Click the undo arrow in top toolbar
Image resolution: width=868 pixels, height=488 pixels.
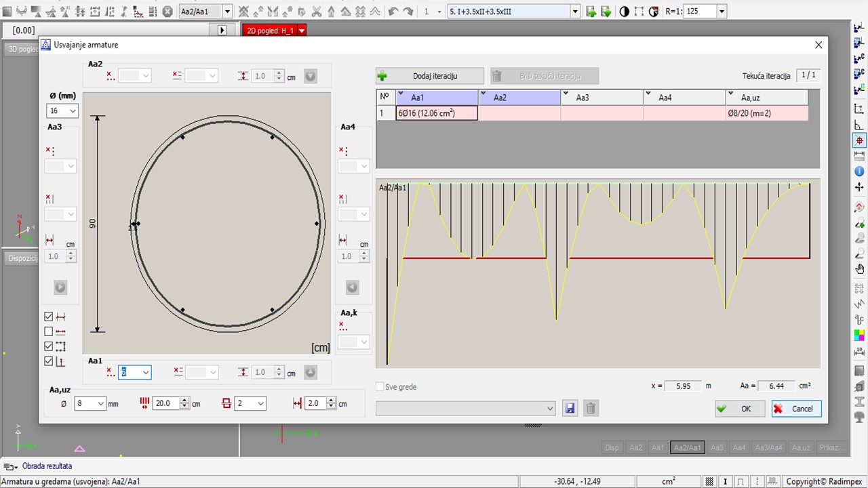(x=393, y=12)
